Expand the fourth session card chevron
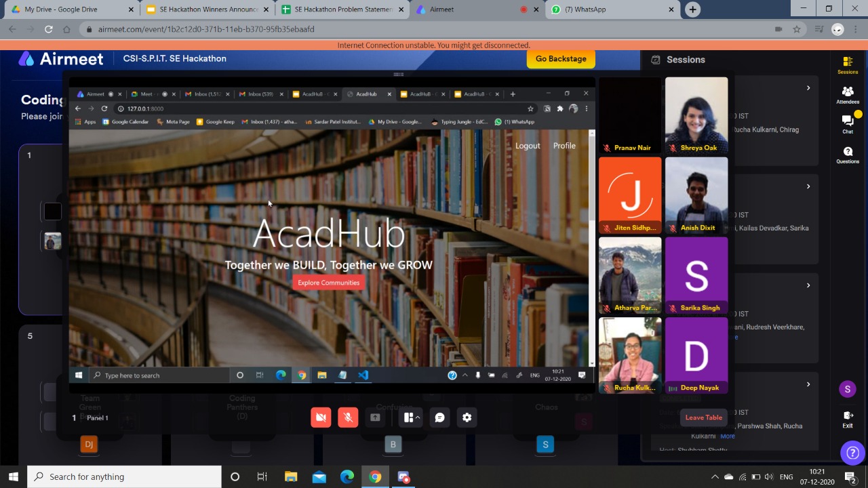 (x=808, y=384)
